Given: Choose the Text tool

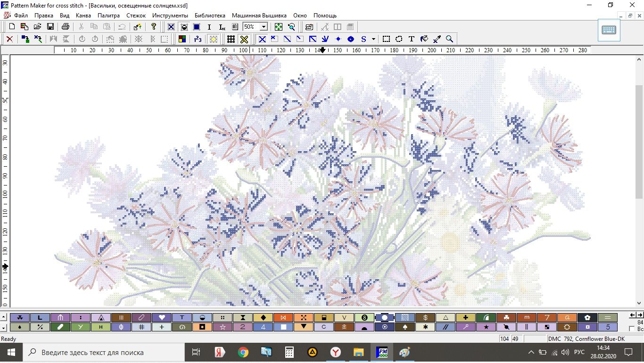Looking at the screenshot, I should [x=411, y=39].
